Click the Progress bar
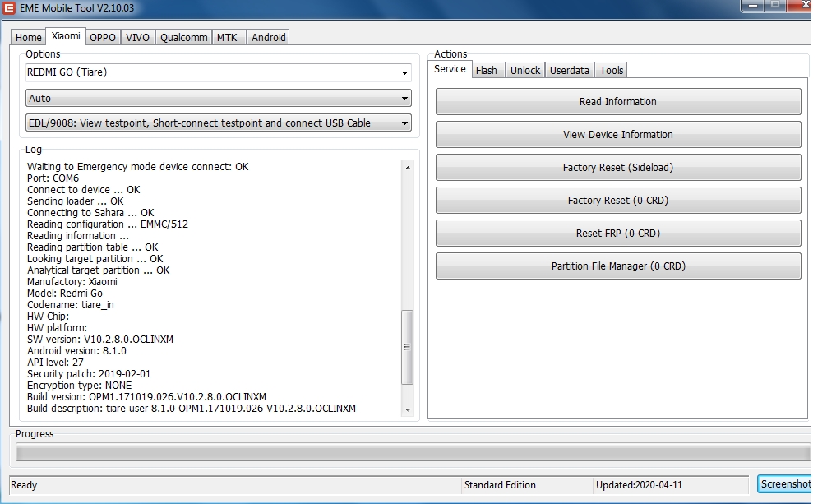 [413, 452]
